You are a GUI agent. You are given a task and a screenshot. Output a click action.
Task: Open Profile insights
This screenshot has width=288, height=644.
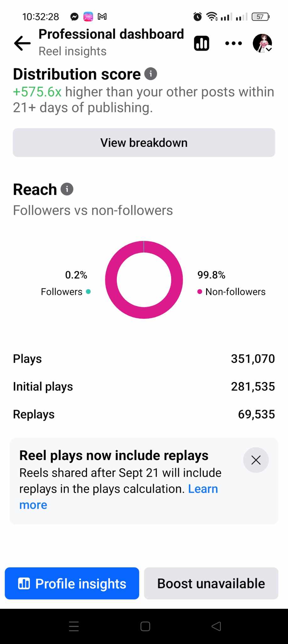72,583
